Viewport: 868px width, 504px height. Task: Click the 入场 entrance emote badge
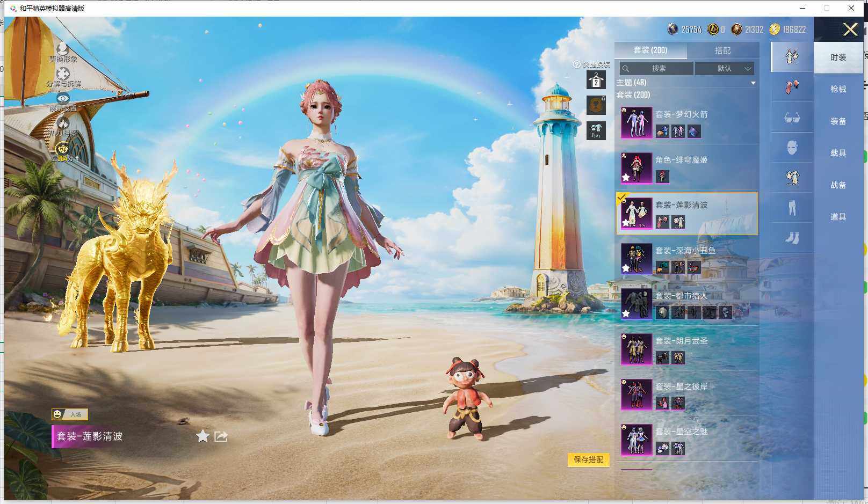point(69,414)
